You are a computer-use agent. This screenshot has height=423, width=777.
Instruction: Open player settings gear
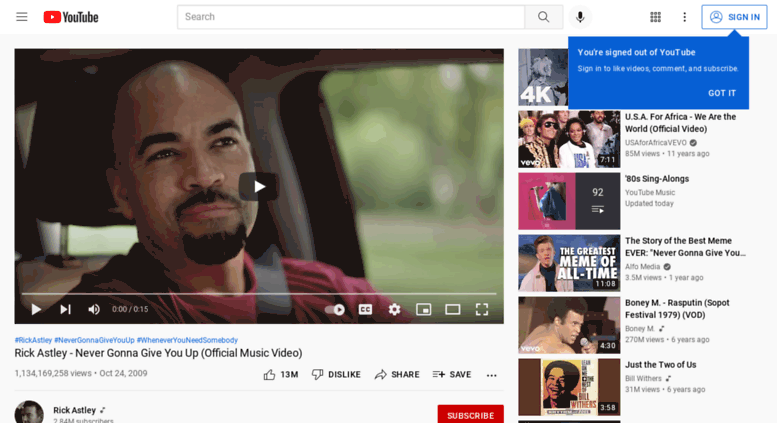[x=394, y=309]
